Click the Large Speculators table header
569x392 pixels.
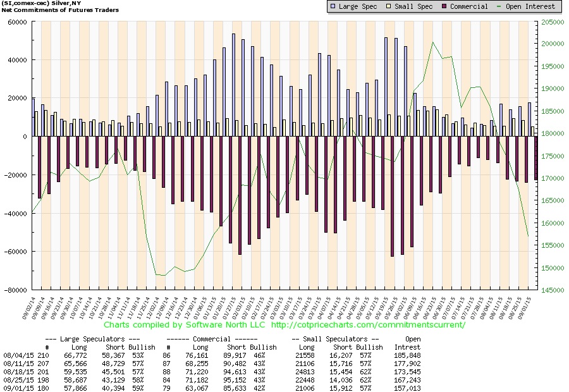(x=92, y=339)
